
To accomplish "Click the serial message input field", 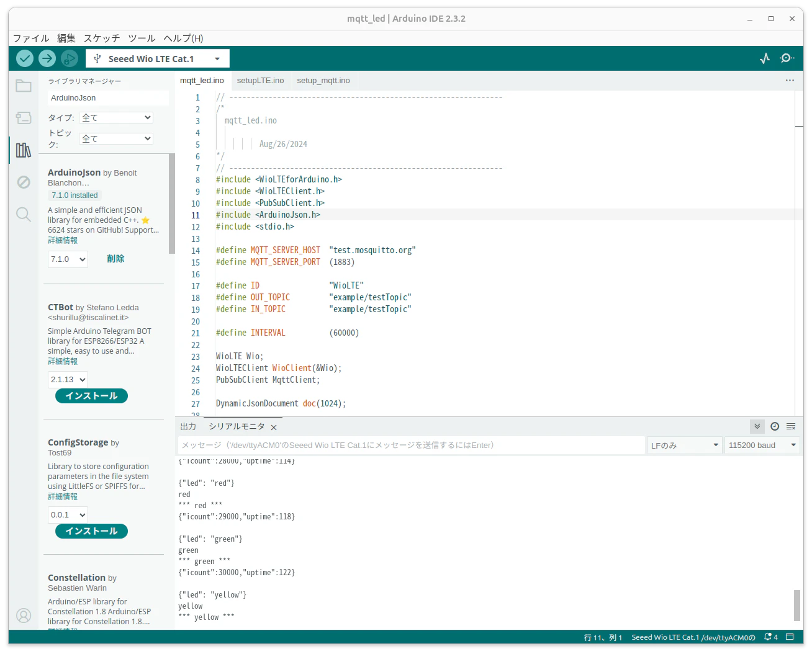I will (412, 445).
